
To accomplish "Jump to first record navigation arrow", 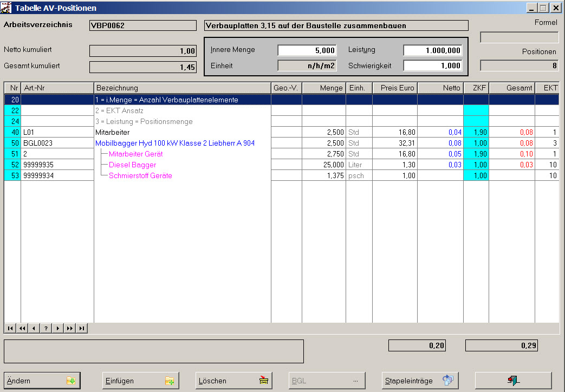I will [x=10, y=328].
